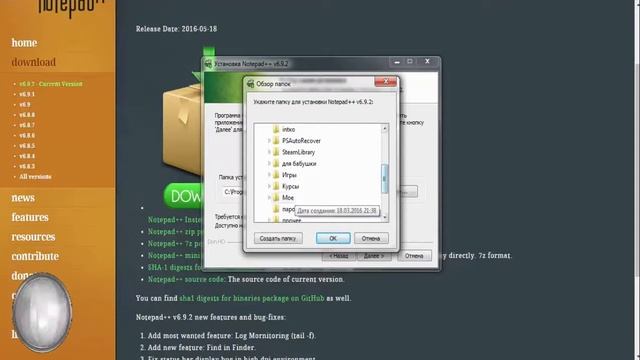The width and height of the screenshot is (640, 360).
Task: Open the 'home' menu on the website
Action: click(24, 43)
